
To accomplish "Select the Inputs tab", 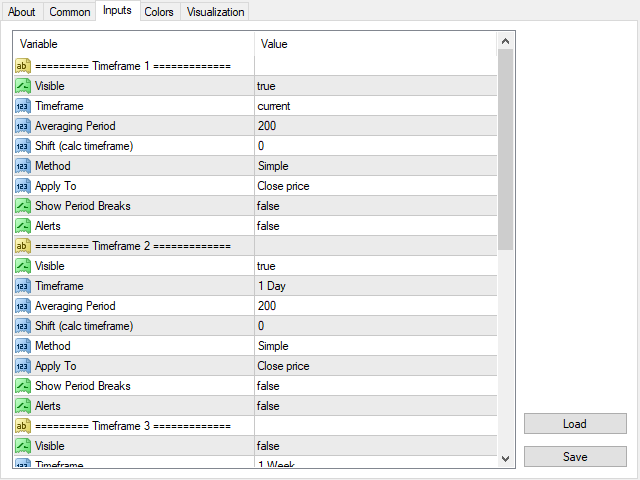I will tap(117, 10).
